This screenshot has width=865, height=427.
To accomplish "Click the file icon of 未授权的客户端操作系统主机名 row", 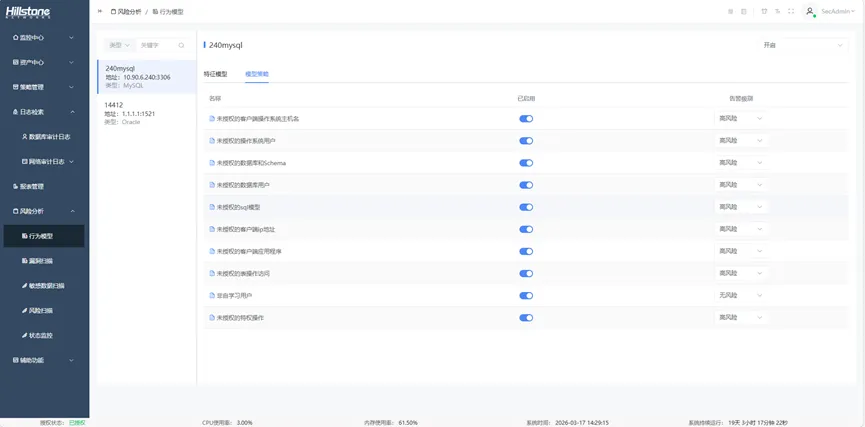I will (212, 119).
